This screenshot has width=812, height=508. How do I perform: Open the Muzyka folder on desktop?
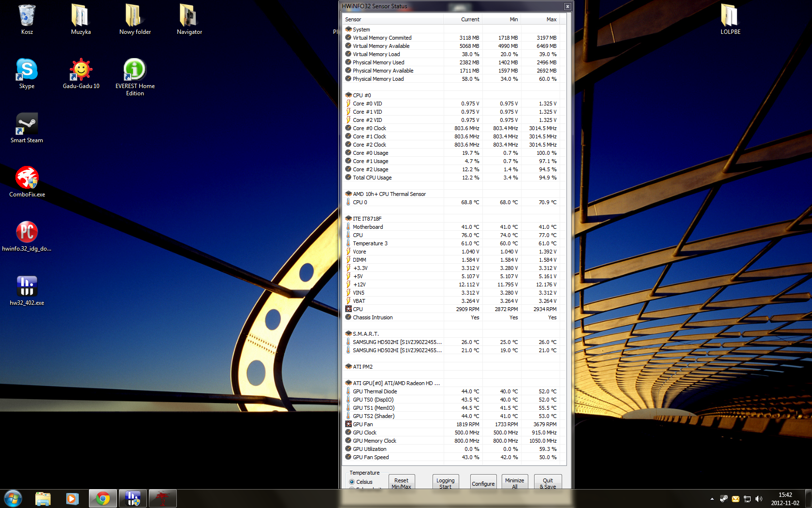[x=81, y=19]
